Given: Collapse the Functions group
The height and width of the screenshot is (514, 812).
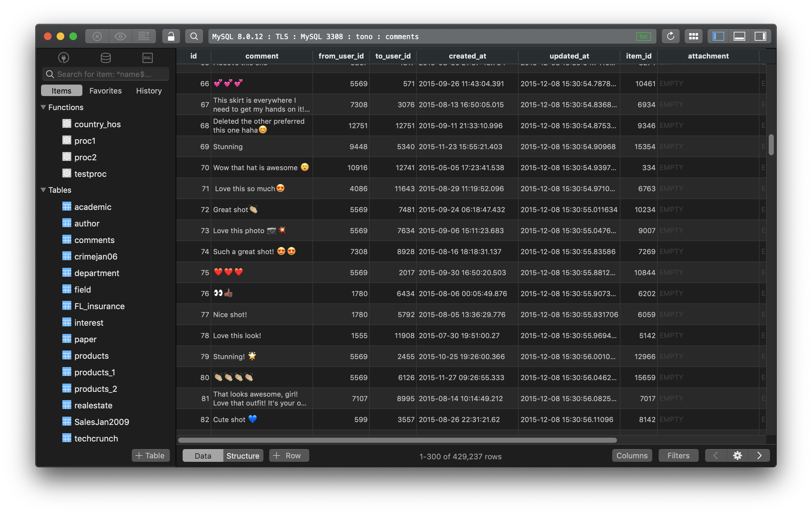Looking at the screenshot, I should coord(43,107).
